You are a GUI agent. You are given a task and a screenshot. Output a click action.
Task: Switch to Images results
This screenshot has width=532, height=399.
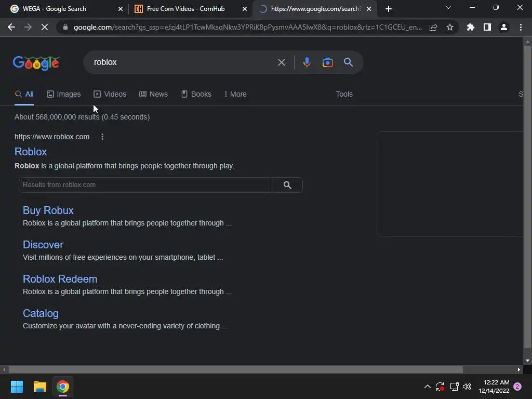pyautogui.click(x=64, y=95)
